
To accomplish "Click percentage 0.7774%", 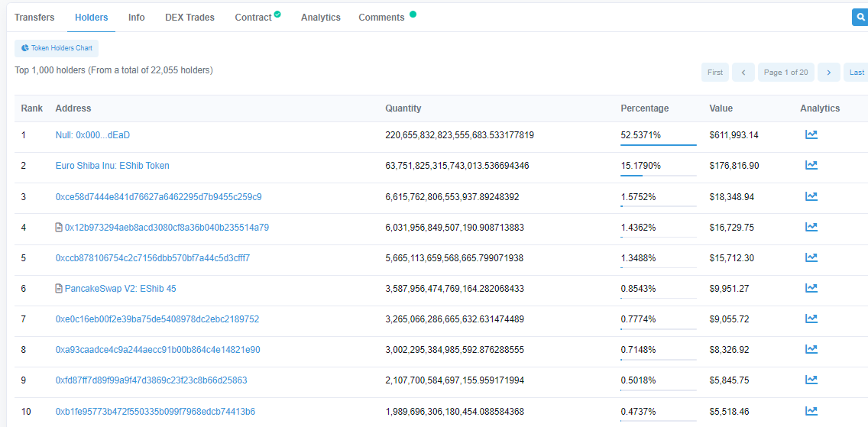I will pos(638,319).
